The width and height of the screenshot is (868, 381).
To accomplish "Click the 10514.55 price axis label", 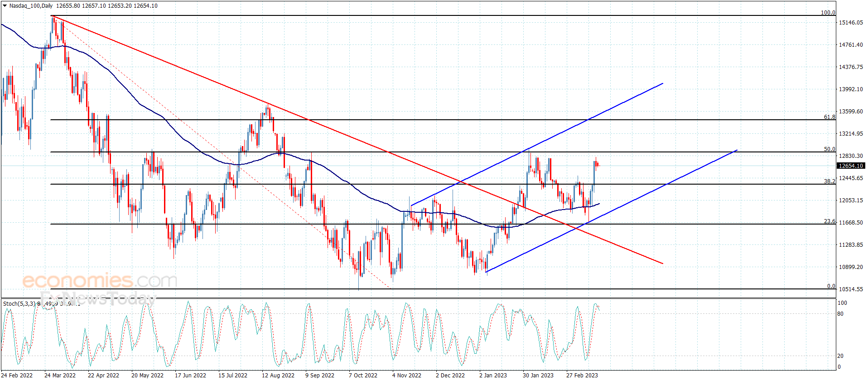I will (x=851, y=289).
